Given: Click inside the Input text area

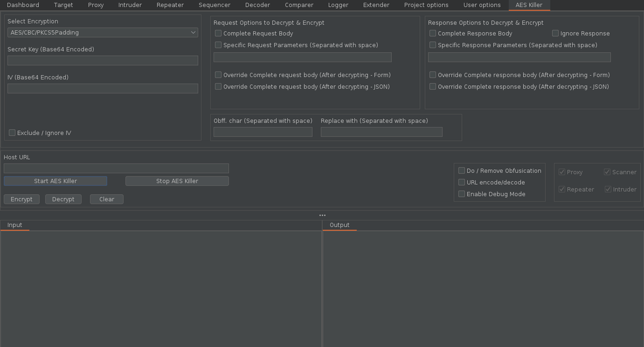Looking at the screenshot, I should tap(160, 289).
